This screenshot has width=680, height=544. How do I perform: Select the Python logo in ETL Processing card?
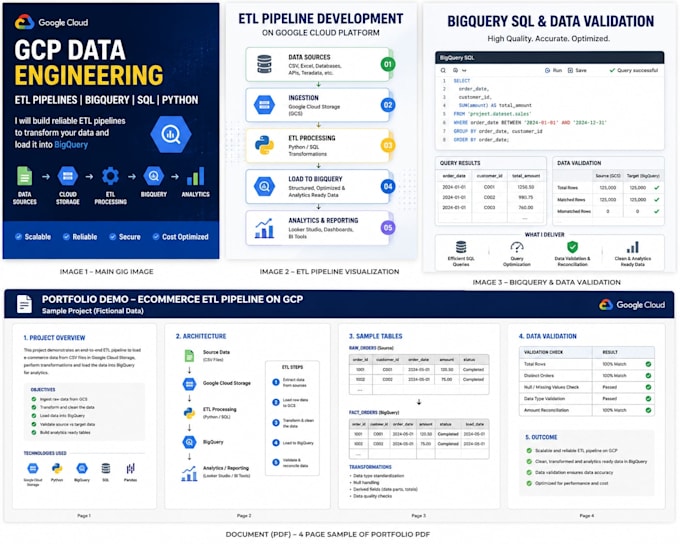coord(264,145)
